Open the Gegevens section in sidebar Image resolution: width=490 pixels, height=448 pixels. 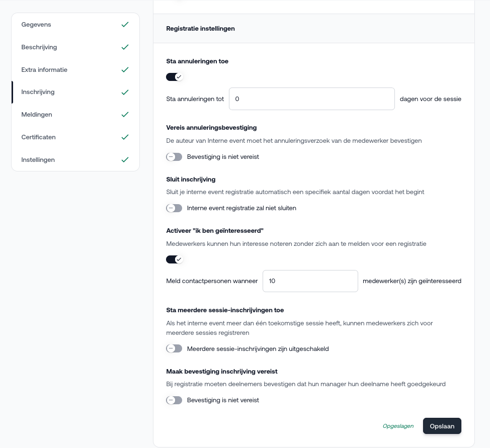pyautogui.click(x=36, y=25)
